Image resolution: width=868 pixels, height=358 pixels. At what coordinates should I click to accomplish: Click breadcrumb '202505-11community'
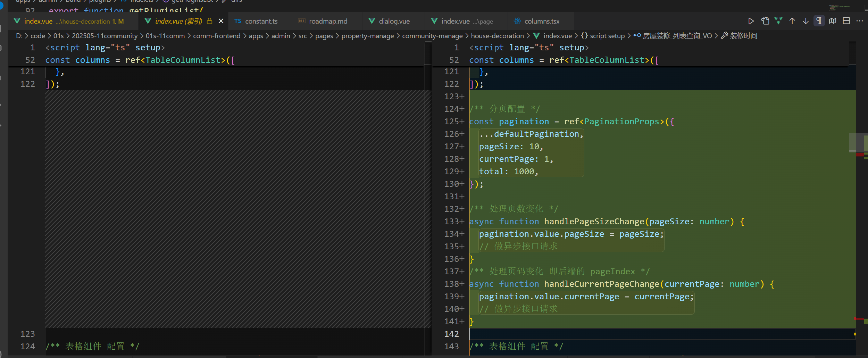pos(105,36)
